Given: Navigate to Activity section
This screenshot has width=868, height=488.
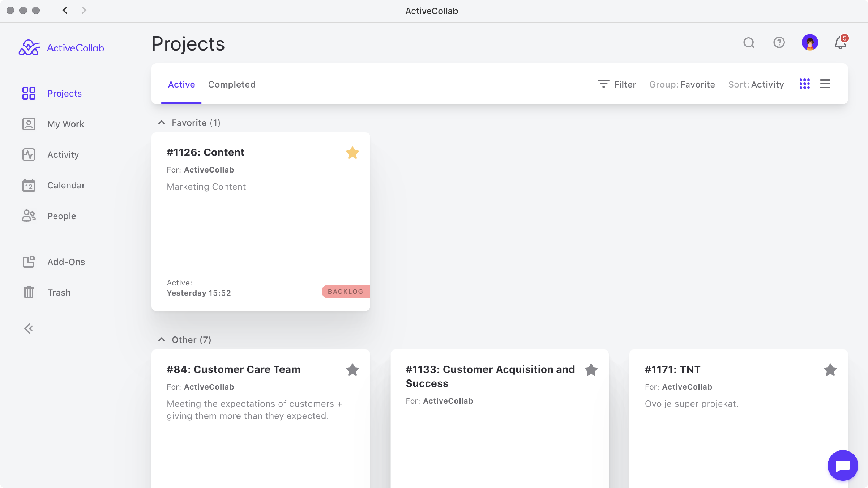Looking at the screenshot, I should (63, 154).
